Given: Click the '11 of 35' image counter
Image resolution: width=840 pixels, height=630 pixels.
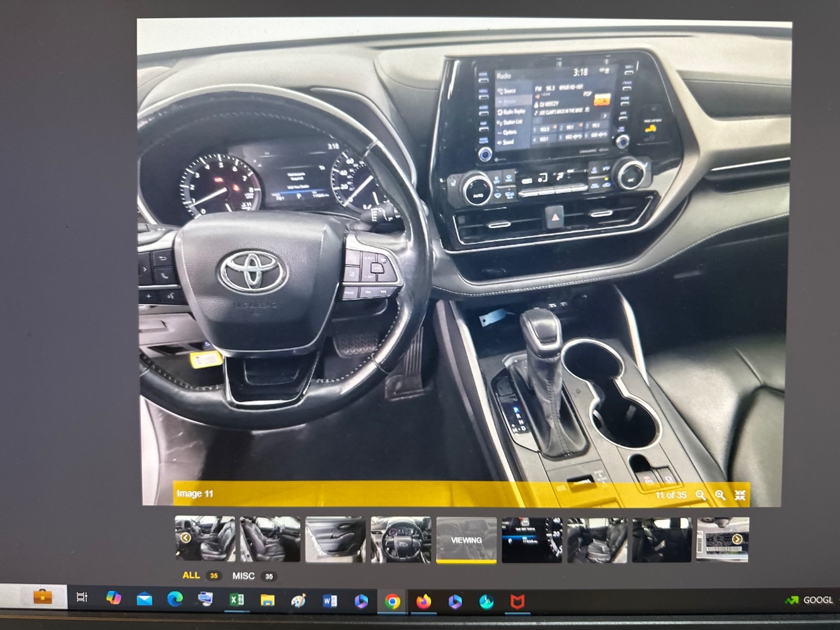Looking at the screenshot, I should tap(670, 495).
